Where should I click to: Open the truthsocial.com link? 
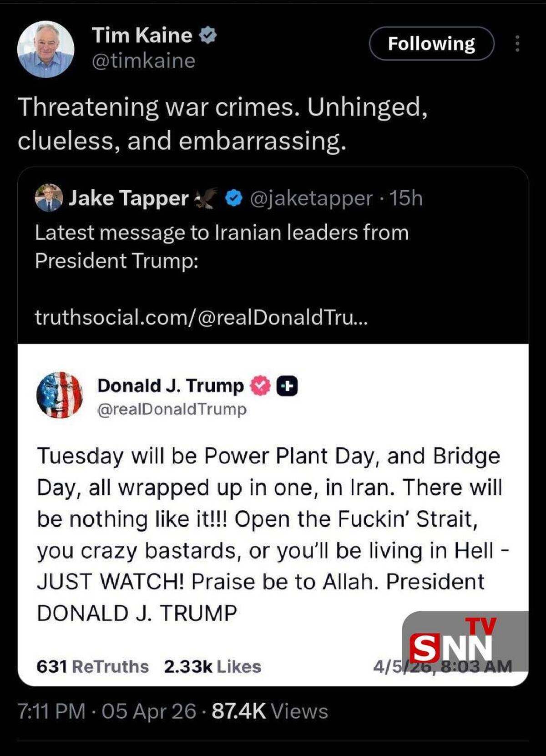pyautogui.click(x=201, y=317)
